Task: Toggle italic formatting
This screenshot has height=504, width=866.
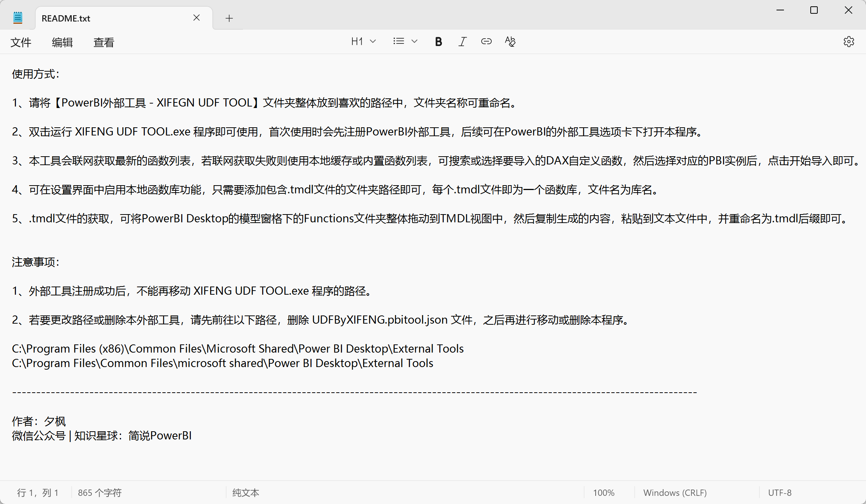Action: 462,42
